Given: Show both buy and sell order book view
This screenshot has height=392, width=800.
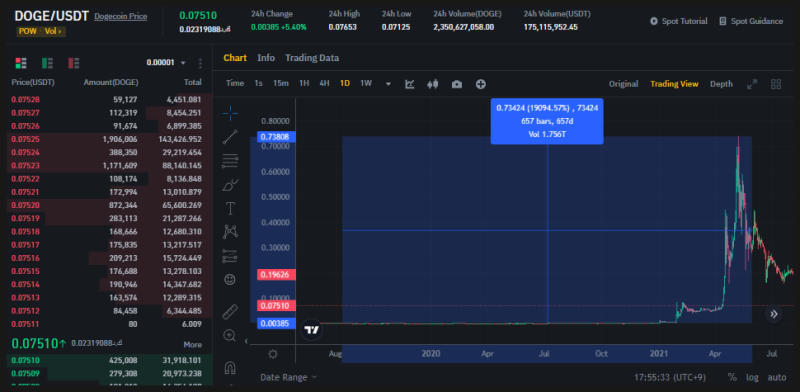Looking at the screenshot, I should pyautogui.click(x=21, y=63).
